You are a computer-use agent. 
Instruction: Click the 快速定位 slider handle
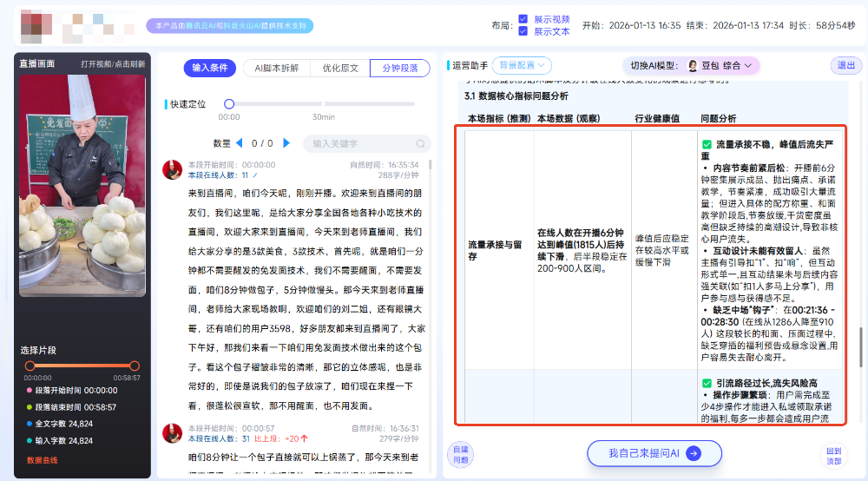pos(229,103)
